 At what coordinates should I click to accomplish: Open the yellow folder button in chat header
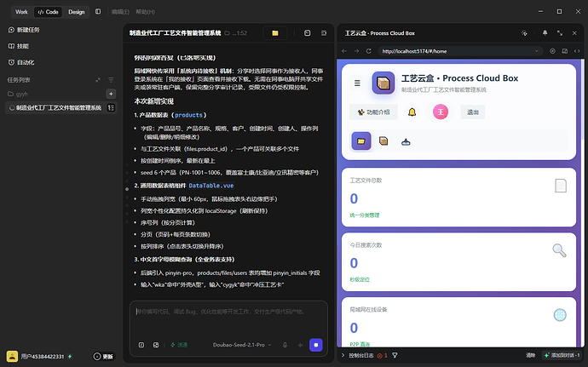(x=275, y=33)
